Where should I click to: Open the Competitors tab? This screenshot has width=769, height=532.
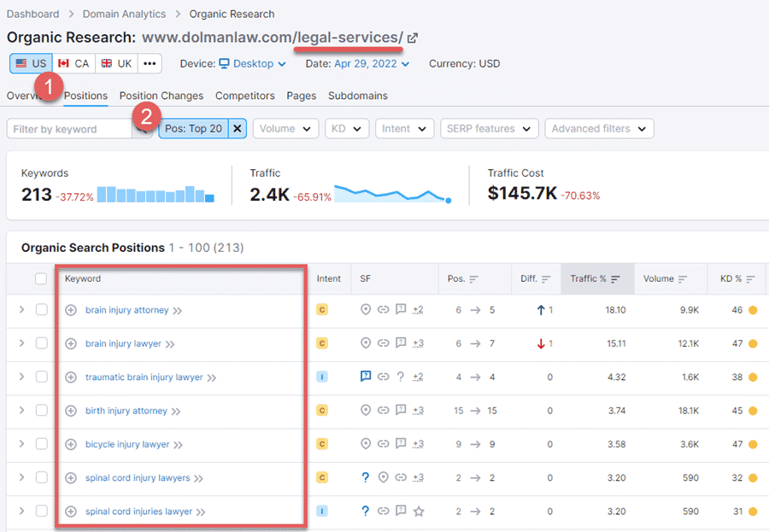pyautogui.click(x=245, y=96)
